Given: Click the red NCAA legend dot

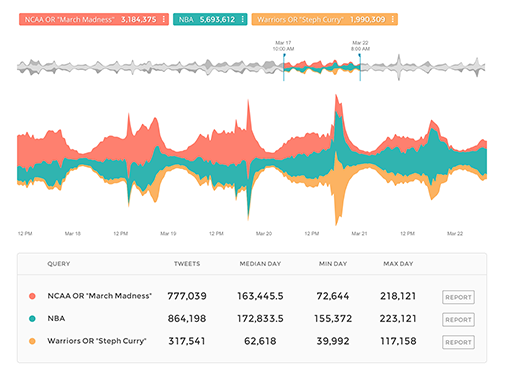Looking at the screenshot, I should (x=32, y=296).
